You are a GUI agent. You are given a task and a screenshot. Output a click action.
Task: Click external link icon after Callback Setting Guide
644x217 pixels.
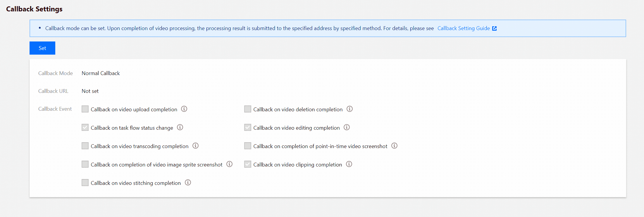point(495,28)
